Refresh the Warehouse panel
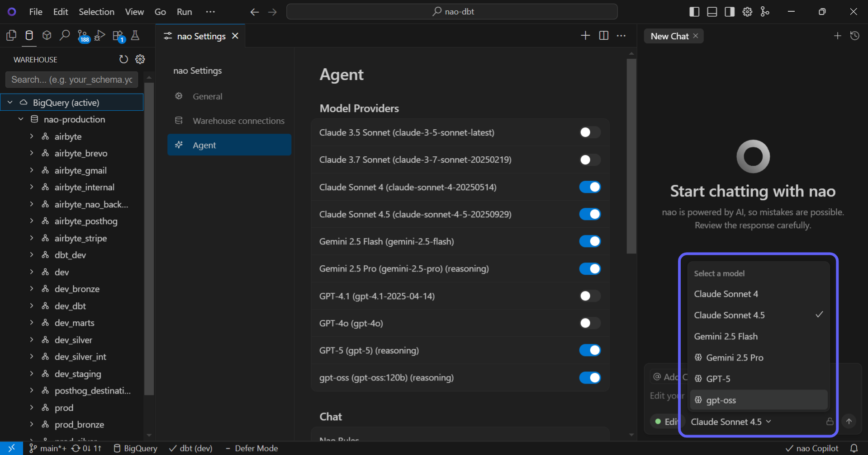Viewport: 868px width, 455px height. tap(123, 59)
